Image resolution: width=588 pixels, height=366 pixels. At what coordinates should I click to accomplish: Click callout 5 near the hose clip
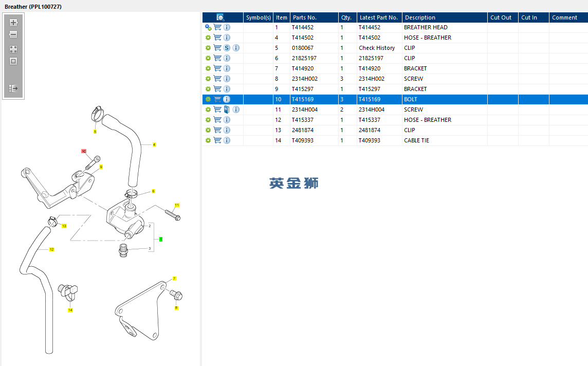pyautogui.click(x=95, y=132)
